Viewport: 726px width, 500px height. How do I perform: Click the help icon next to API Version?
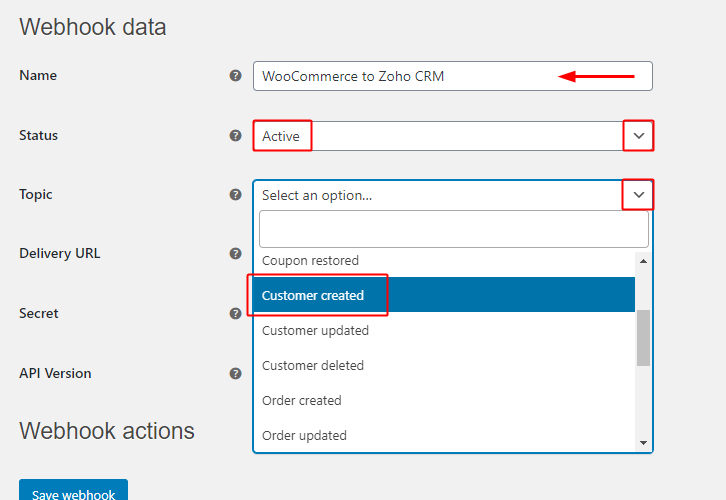click(235, 373)
